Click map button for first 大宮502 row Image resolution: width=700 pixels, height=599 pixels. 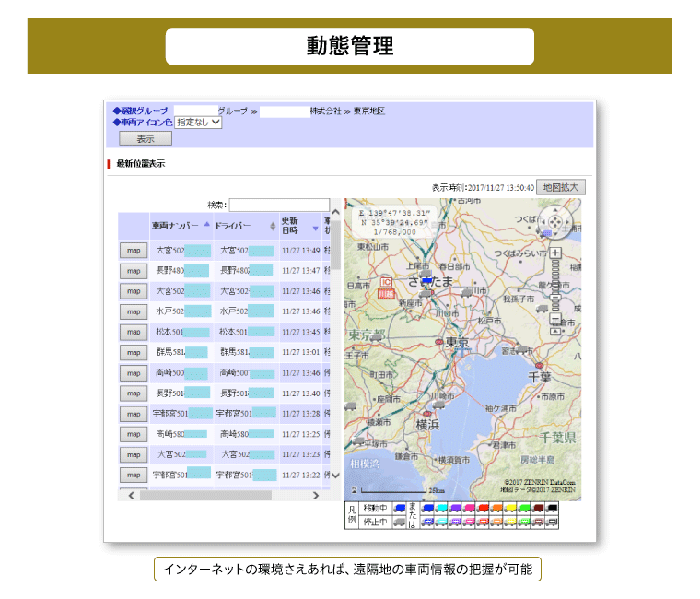pos(133,251)
